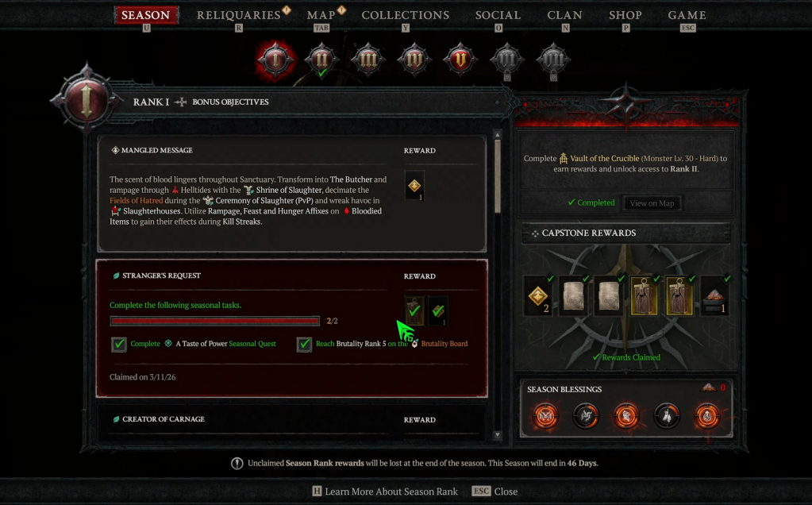Click the capstone reward icon at far right
The height and width of the screenshot is (505, 812).
pos(714,295)
